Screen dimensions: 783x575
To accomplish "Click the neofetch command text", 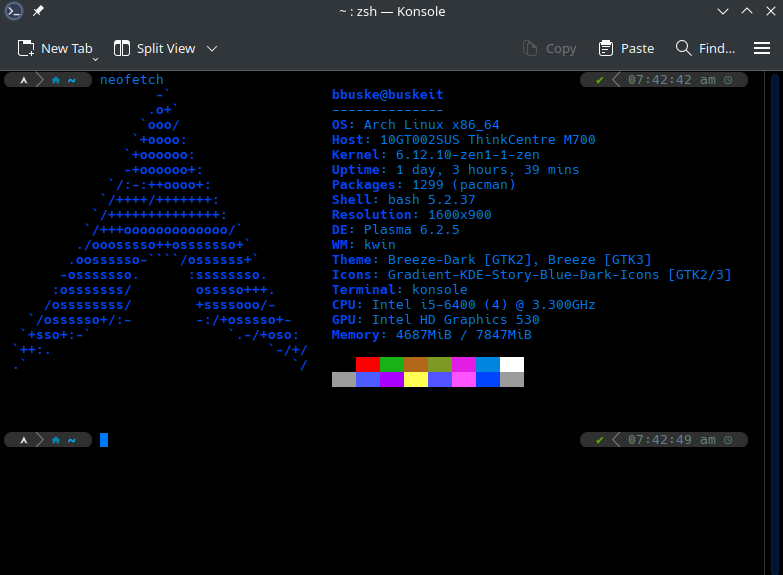I will [x=131, y=79].
